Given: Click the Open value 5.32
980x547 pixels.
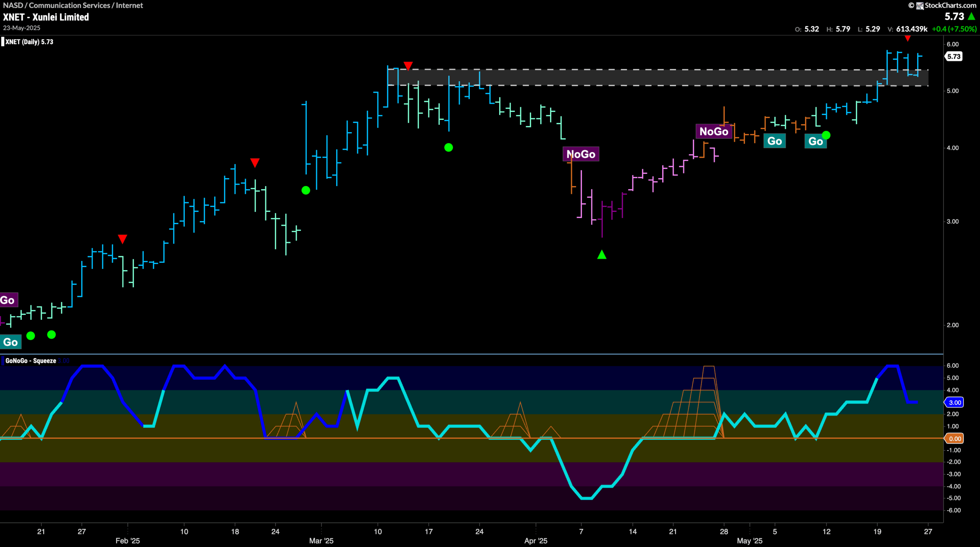Looking at the screenshot, I should point(812,29).
